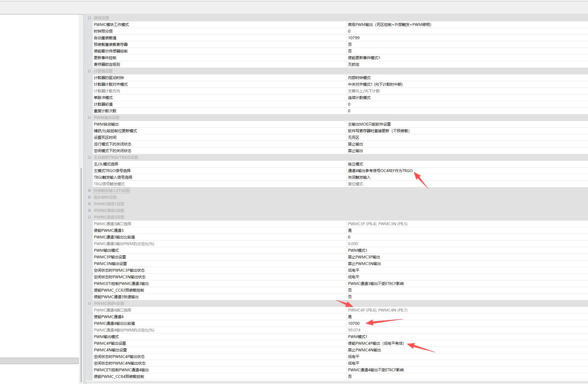588x384 pixels.
Task: Expand the PWMC通道2设置 section
Action: point(90,210)
